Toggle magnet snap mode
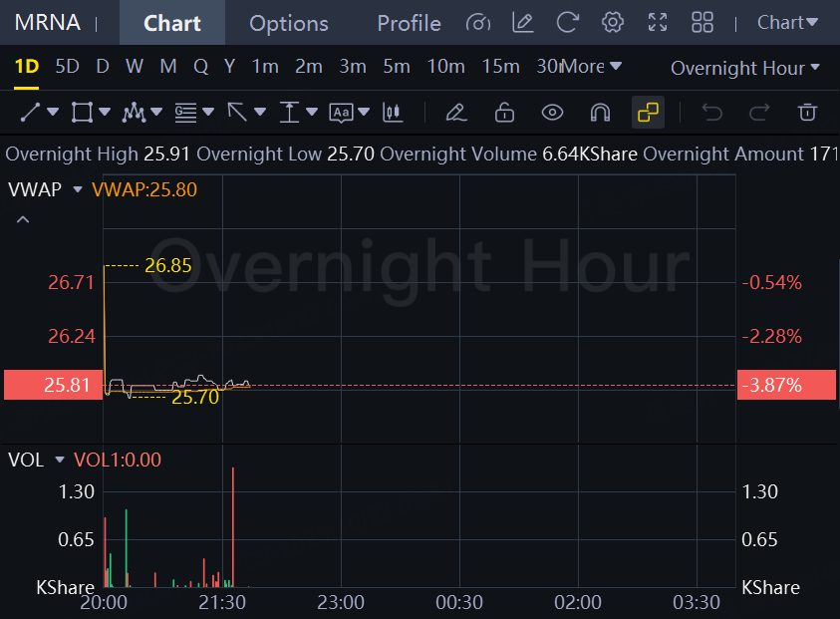 600,113
